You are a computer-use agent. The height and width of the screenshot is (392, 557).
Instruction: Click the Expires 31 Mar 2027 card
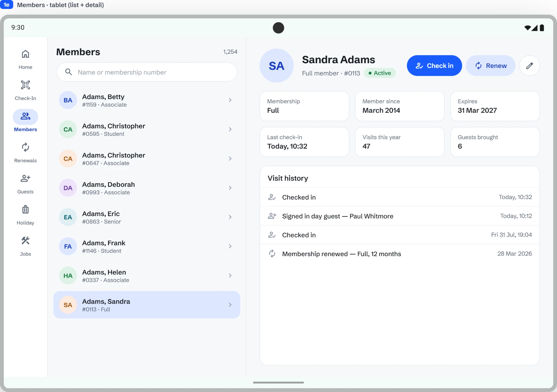pos(495,106)
